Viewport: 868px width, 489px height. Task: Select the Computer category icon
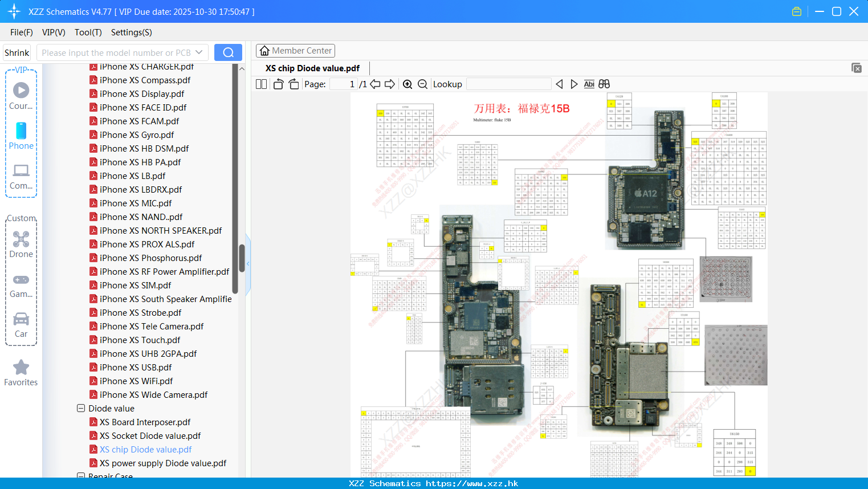pyautogui.click(x=21, y=170)
